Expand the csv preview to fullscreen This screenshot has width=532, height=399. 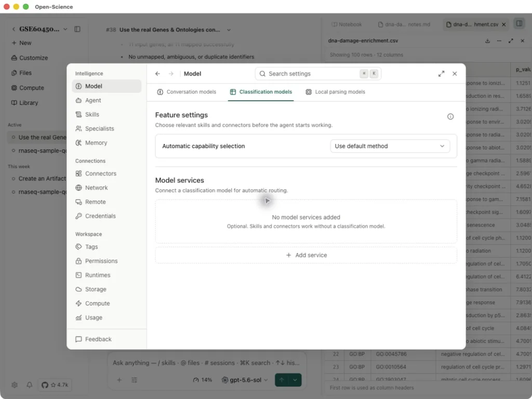click(x=511, y=41)
